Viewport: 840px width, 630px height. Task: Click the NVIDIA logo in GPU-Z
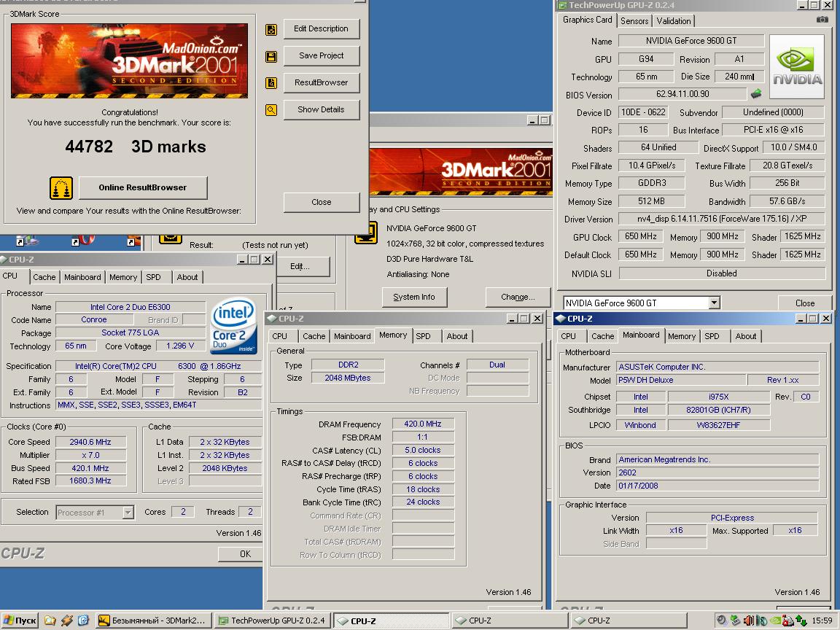point(796,67)
